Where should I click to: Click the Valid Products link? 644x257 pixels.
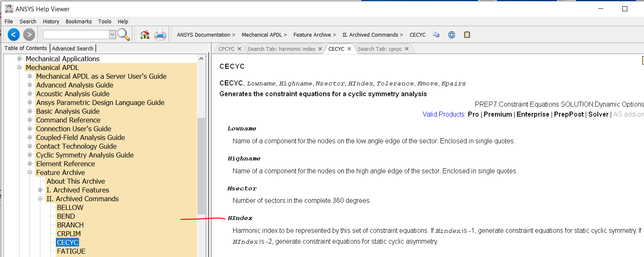(444, 114)
